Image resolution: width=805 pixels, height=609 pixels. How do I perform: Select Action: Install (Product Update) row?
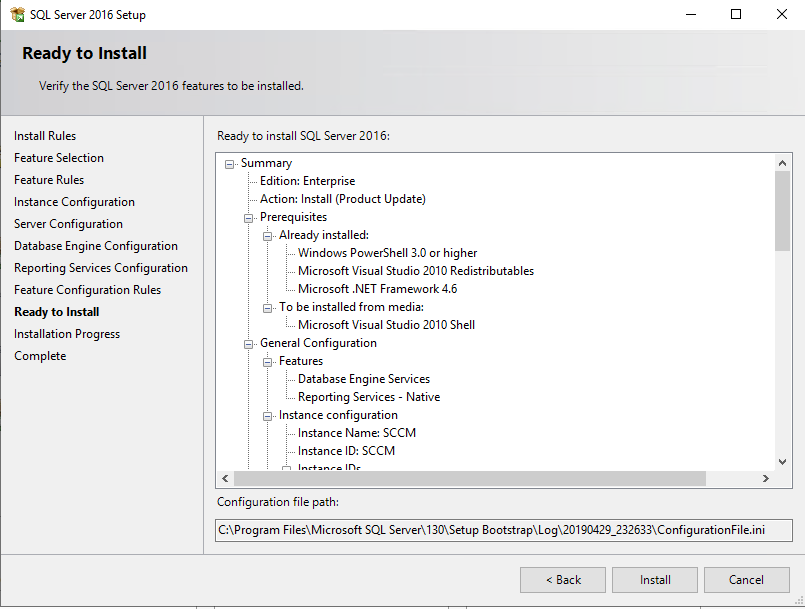point(343,199)
